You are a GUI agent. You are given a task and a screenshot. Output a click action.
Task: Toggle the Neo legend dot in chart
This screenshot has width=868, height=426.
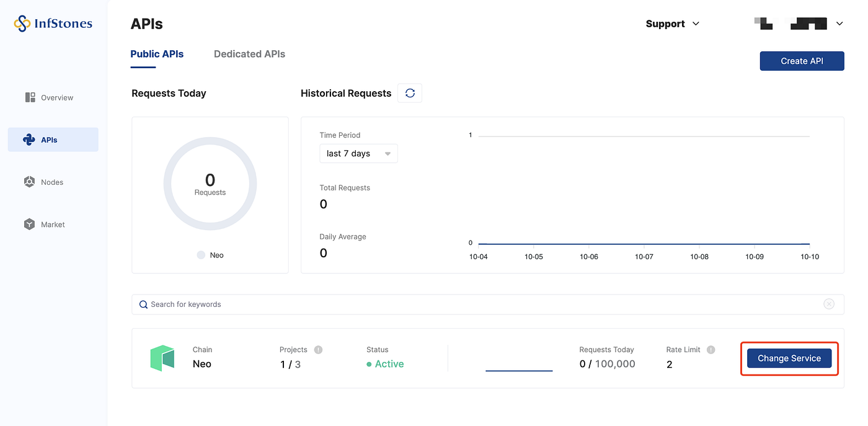tap(201, 255)
